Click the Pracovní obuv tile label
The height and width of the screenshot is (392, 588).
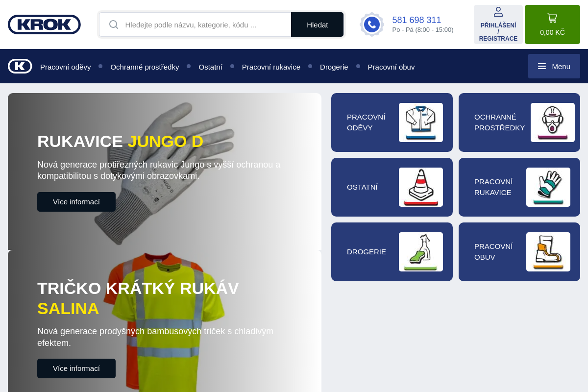click(x=493, y=252)
